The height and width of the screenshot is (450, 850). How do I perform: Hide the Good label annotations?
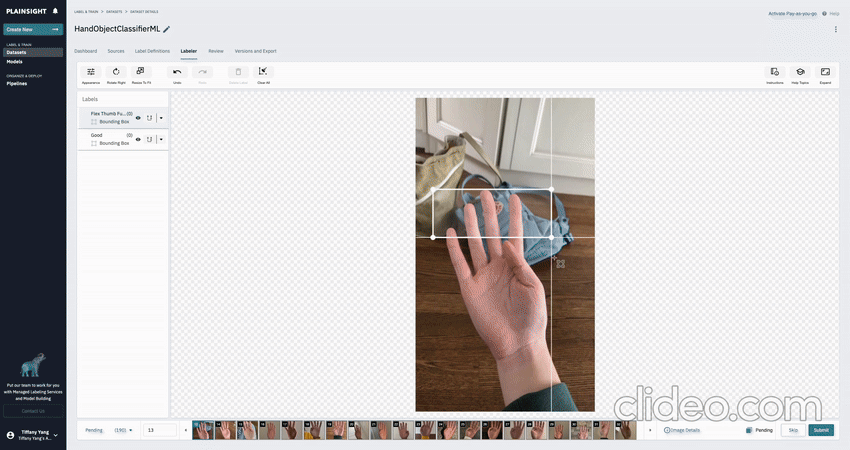138,139
